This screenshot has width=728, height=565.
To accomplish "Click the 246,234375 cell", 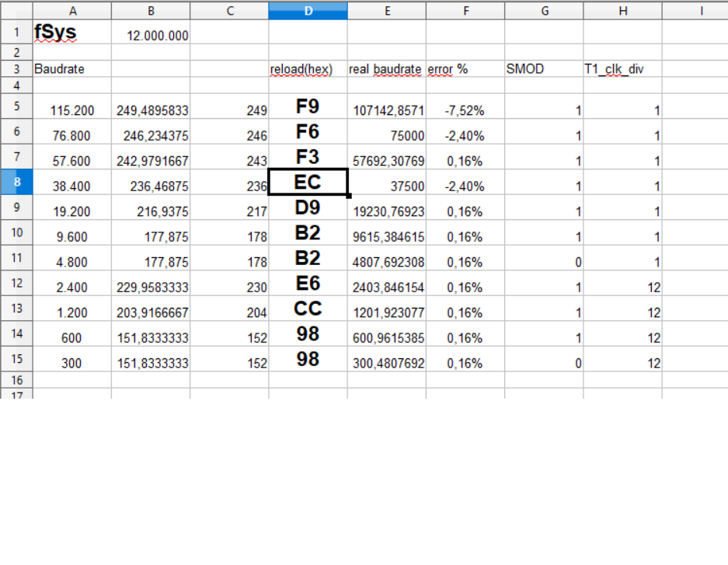I will tap(151, 131).
